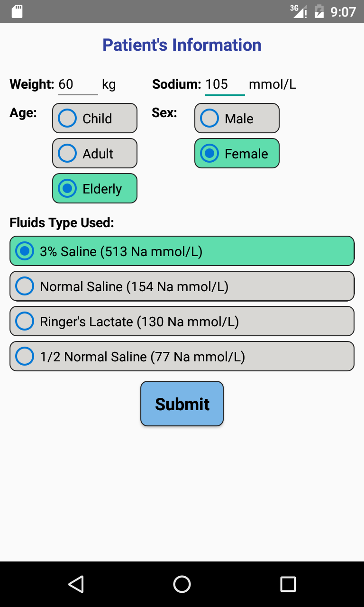
Task: Select 3% Saline fluid type
Action: click(182, 251)
